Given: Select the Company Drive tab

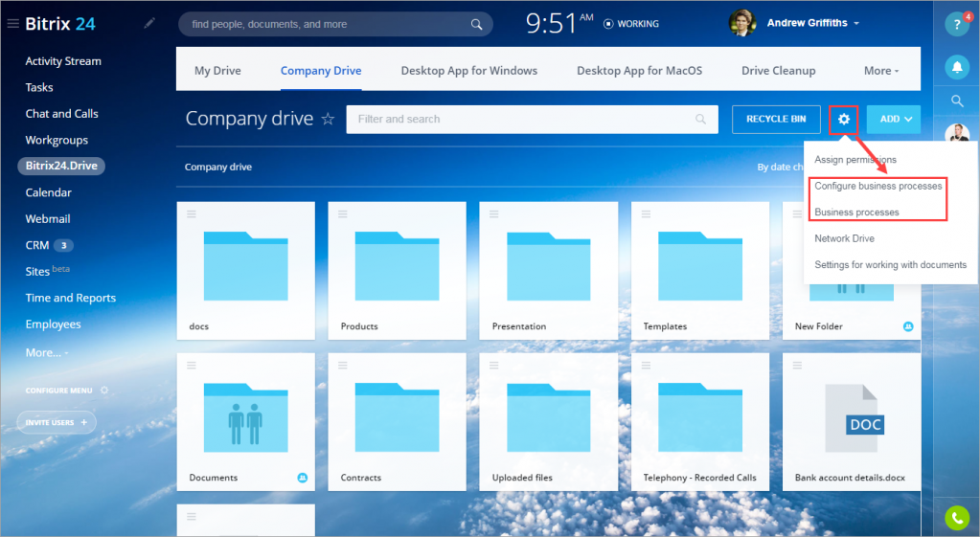Looking at the screenshot, I should point(321,71).
